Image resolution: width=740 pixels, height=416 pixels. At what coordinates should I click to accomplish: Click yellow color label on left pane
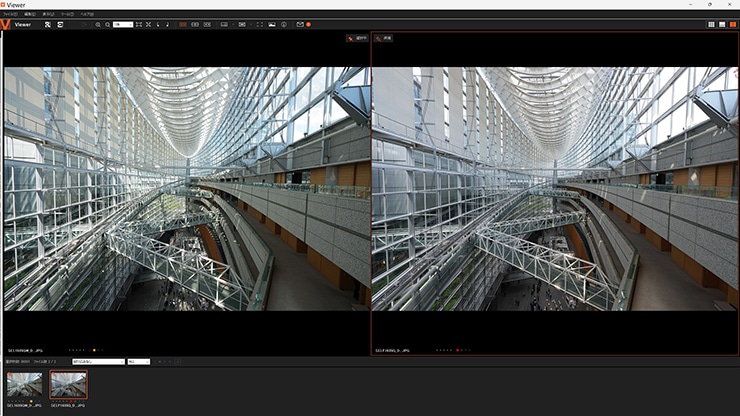94,350
